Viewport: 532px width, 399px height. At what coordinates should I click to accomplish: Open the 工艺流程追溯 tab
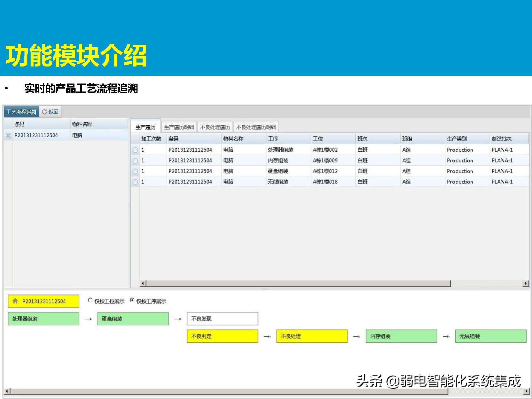pos(21,112)
